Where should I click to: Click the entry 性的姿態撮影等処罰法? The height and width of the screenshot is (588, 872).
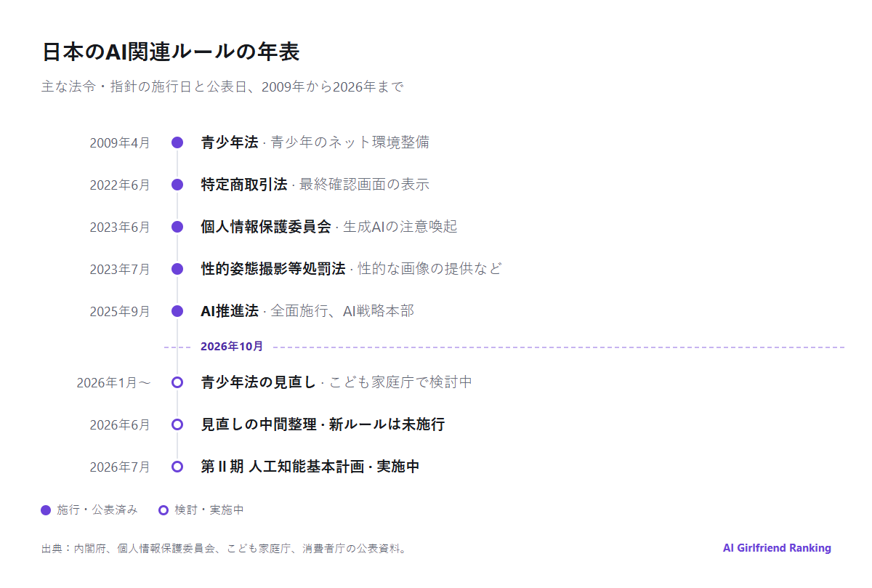tap(351, 269)
